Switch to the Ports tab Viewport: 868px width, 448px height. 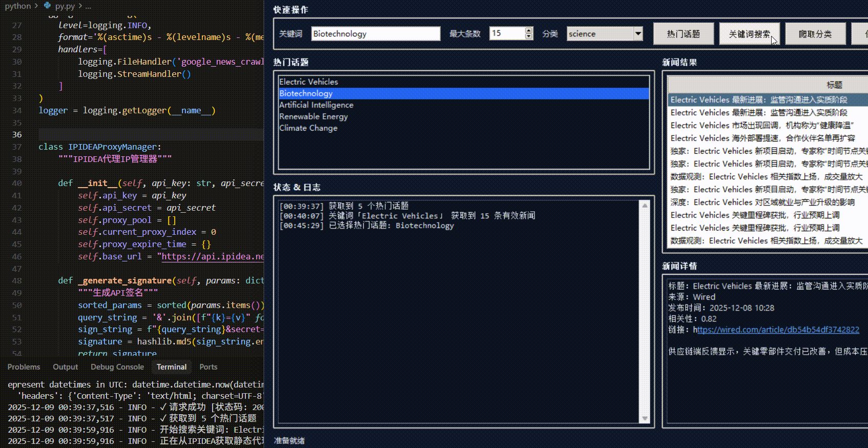pos(208,367)
